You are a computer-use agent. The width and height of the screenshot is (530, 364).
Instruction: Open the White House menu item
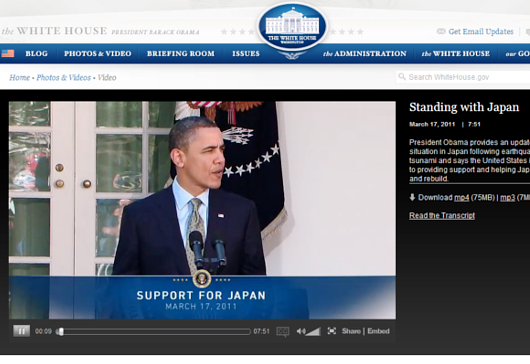tap(456, 53)
